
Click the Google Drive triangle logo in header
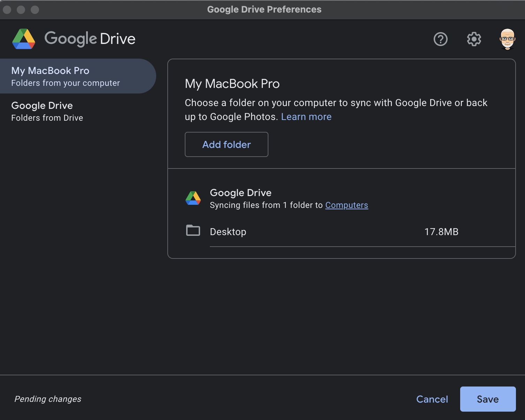(x=24, y=39)
